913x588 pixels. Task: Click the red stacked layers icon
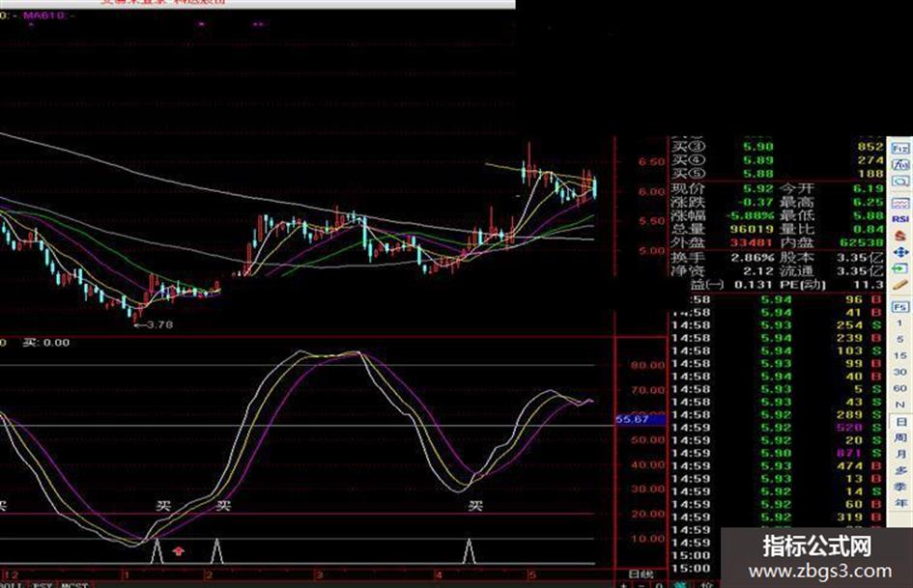(x=900, y=236)
